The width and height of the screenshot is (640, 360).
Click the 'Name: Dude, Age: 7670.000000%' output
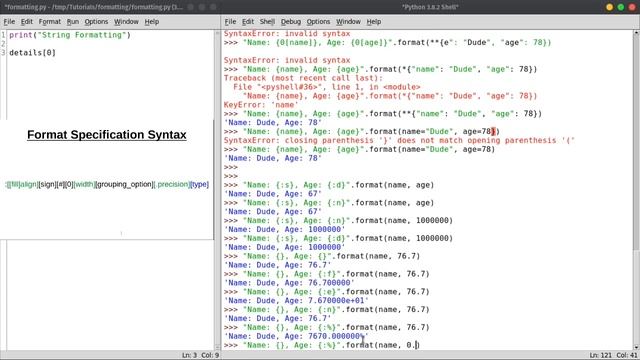296,336
